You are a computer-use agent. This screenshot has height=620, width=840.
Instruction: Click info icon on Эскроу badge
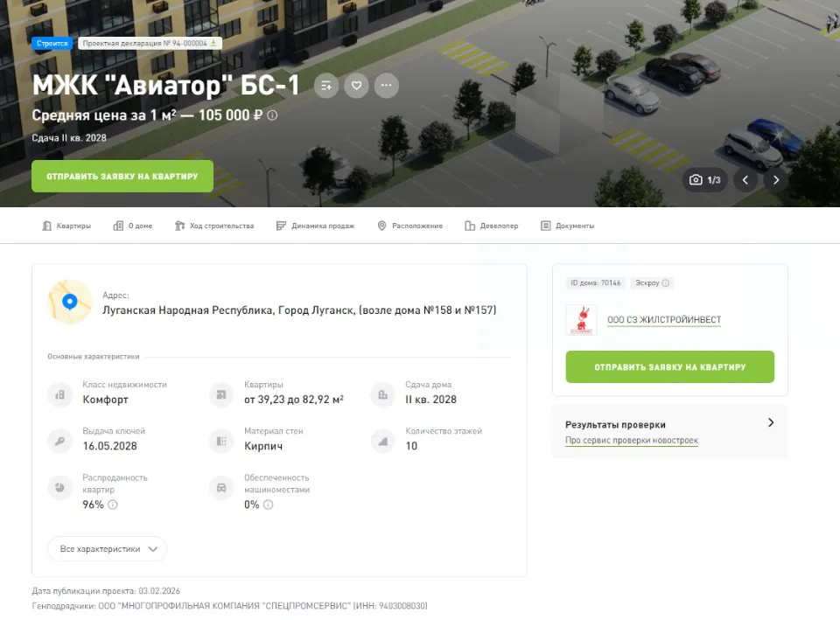pyautogui.click(x=665, y=282)
